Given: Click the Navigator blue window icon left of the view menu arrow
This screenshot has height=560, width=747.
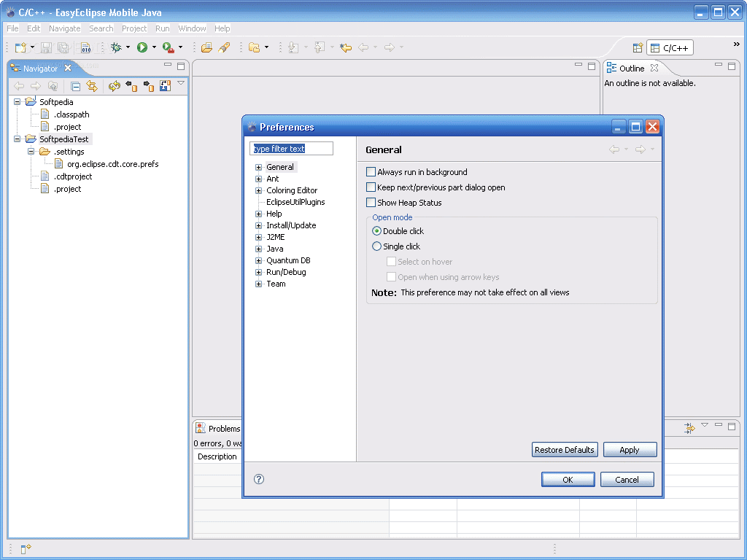Looking at the screenshot, I should (x=166, y=86).
